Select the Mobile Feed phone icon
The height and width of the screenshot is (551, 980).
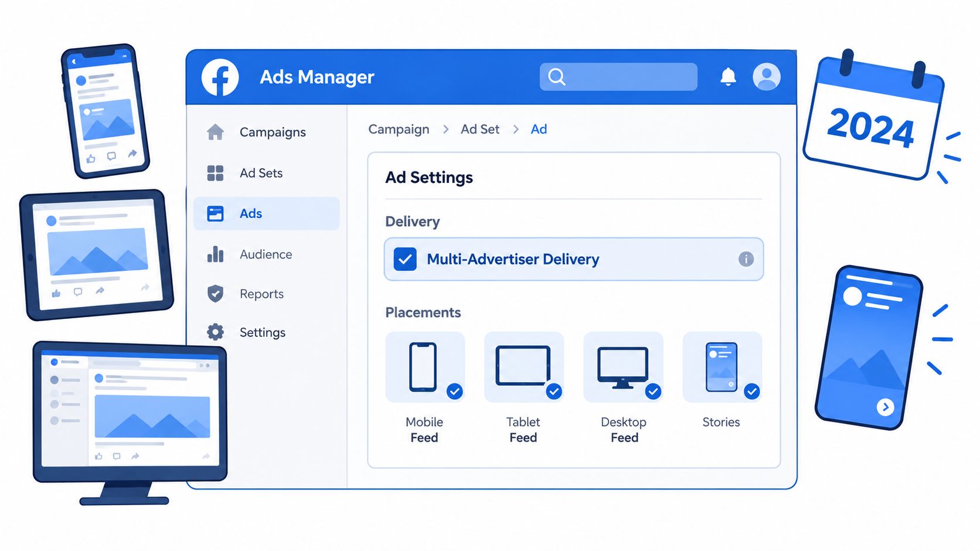tap(423, 367)
